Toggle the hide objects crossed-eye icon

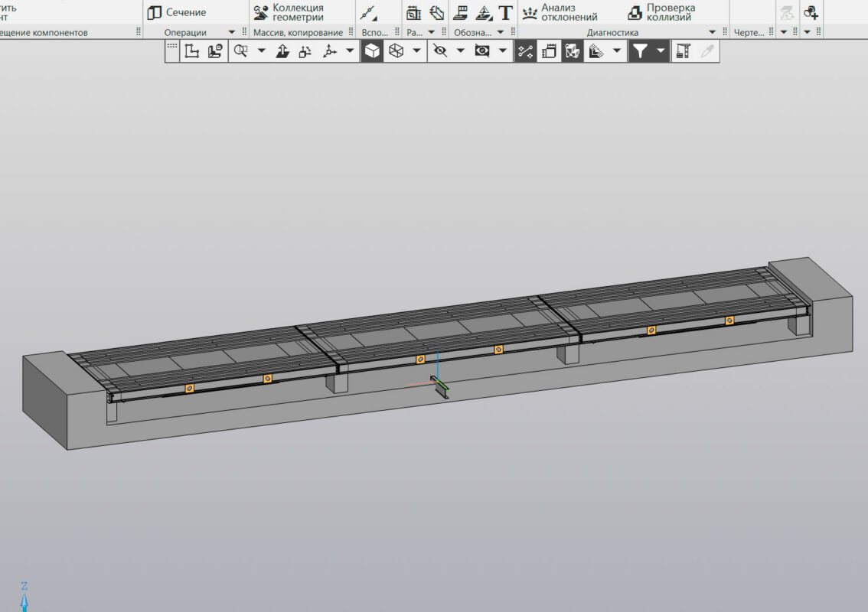tap(439, 51)
